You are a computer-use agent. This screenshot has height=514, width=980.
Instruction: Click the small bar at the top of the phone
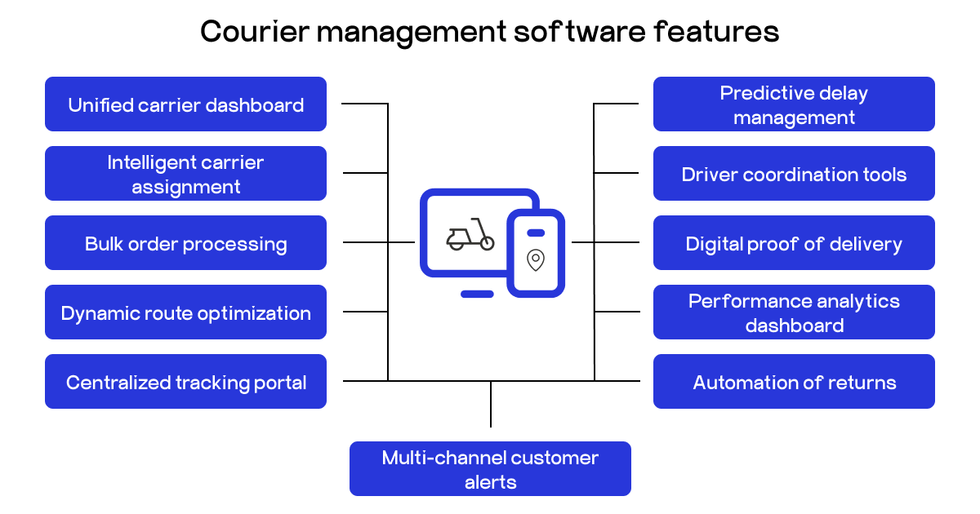tap(536, 233)
